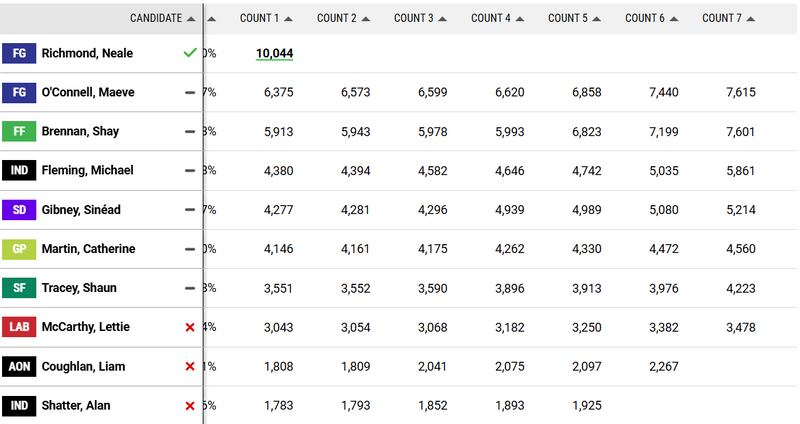This screenshot has width=800, height=424.
Task: Click the LAB party badge for McCarthy
Action: tap(19, 327)
